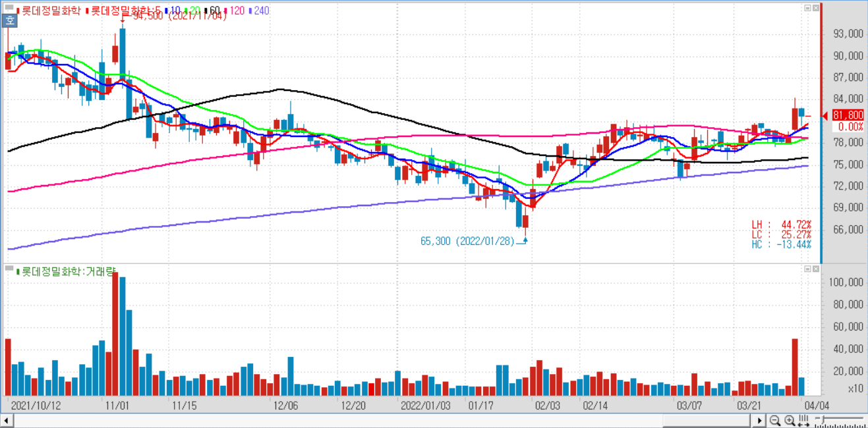Click the 75,000 price axis label

pyautogui.click(x=848, y=165)
